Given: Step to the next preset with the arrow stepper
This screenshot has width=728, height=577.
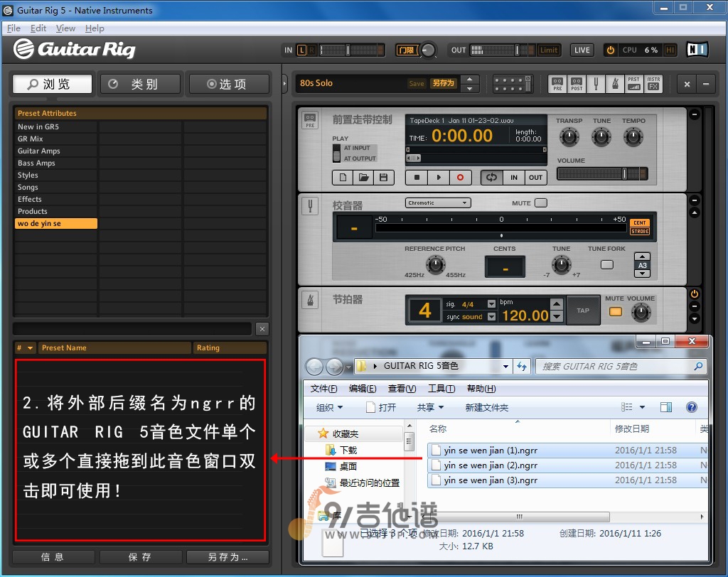Looking at the screenshot, I should [469, 89].
